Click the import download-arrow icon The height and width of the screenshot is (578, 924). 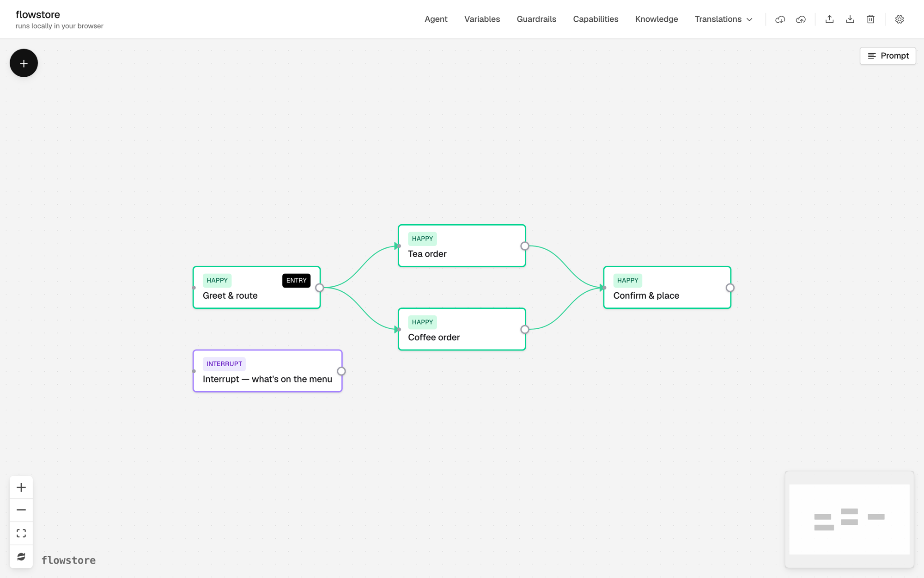[x=850, y=19]
